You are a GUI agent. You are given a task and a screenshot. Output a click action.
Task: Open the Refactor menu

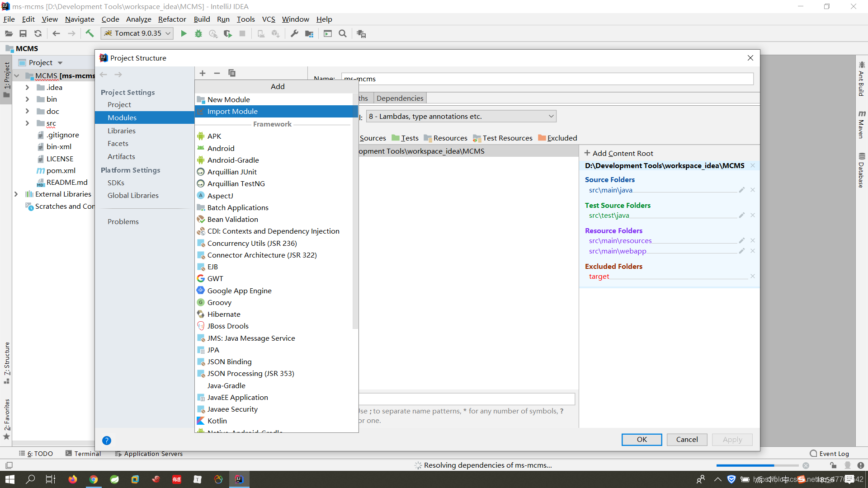172,19
